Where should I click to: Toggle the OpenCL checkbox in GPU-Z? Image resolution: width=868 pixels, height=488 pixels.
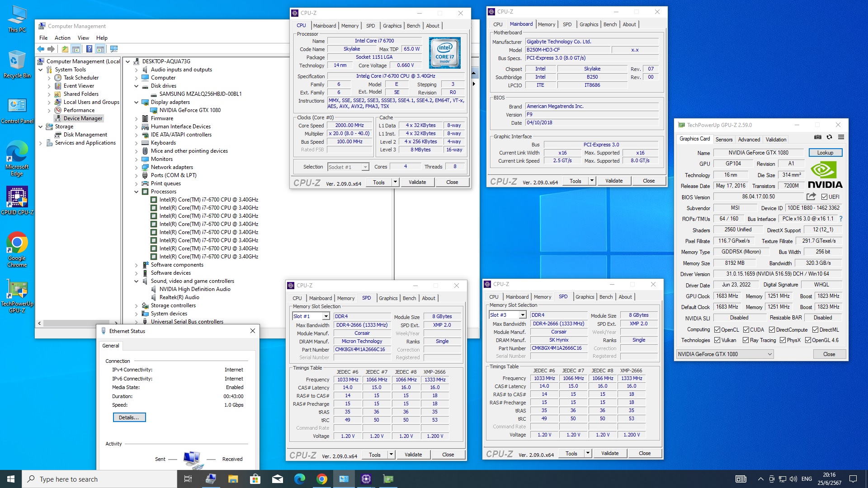[717, 330]
